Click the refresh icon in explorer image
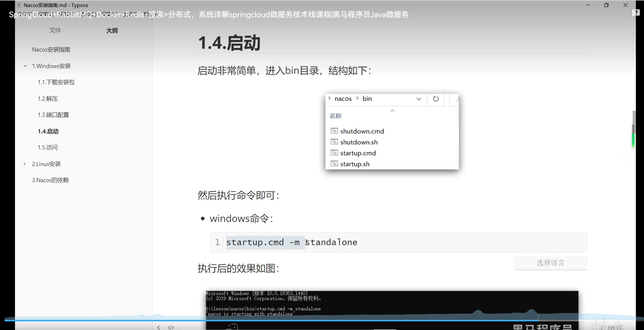The width and height of the screenshot is (644, 330). point(436,99)
